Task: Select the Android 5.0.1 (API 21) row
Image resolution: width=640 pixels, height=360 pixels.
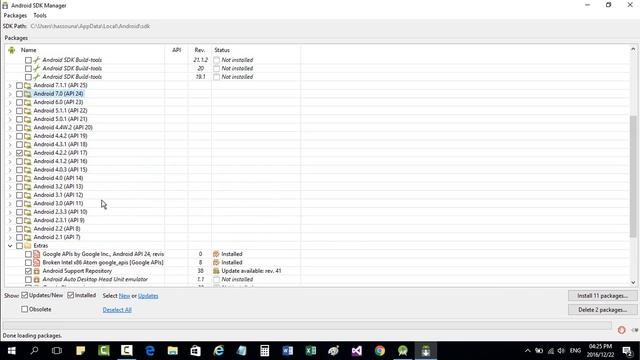Action: click(x=60, y=119)
